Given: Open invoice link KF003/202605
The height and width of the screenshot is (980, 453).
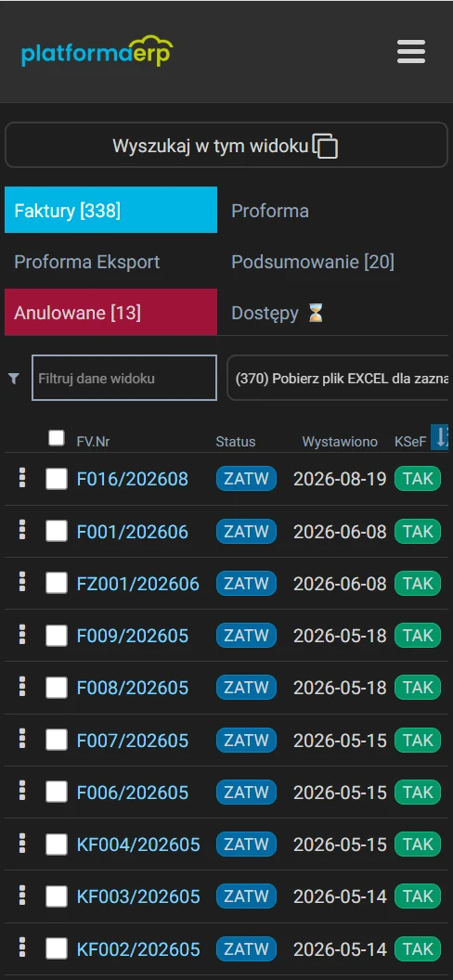Looking at the screenshot, I should 138,896.
